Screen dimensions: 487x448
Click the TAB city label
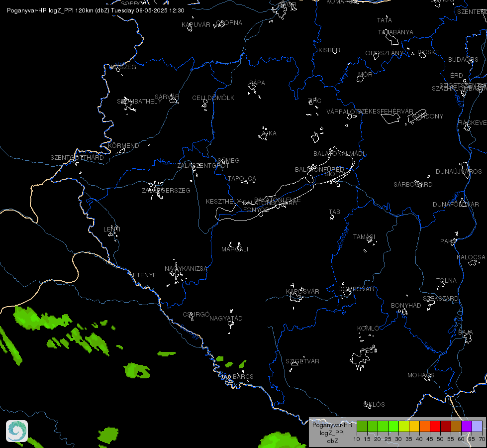coord(334,212)
